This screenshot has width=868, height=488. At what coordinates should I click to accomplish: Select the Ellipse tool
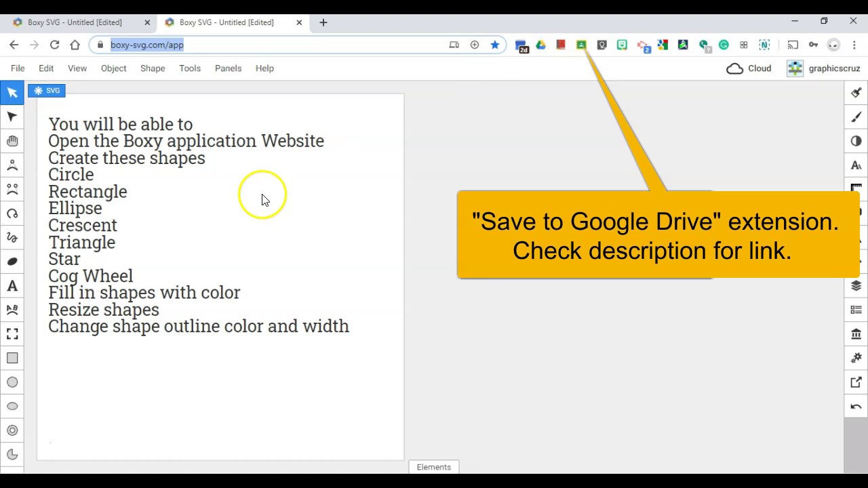click(12, 406)
